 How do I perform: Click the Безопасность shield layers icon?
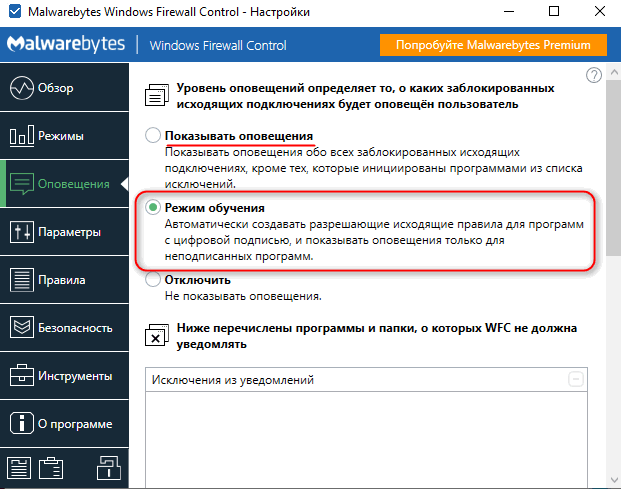tap(22, 327)
